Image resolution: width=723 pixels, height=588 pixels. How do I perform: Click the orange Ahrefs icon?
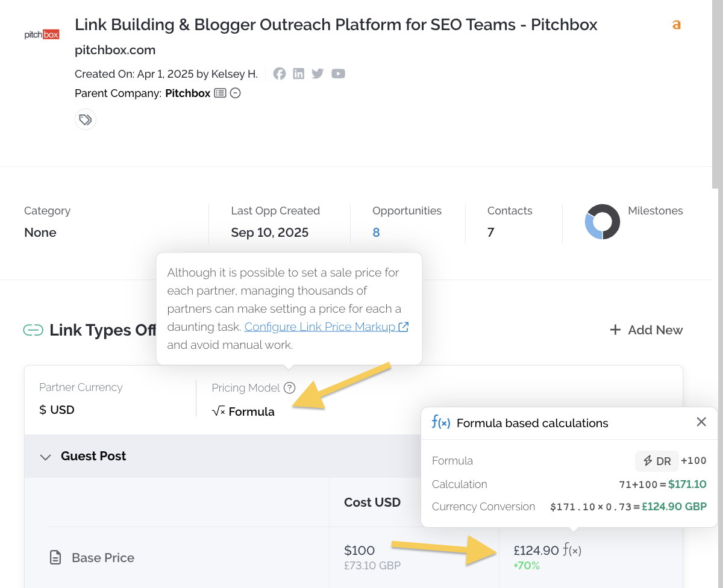pyautogui.click(x=677, y=25)
